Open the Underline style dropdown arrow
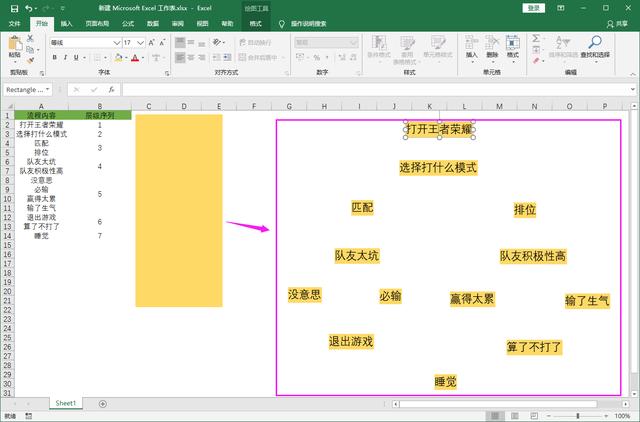This screenshot has height=422, width=640. pyautogui.click(x=84, y=58)
